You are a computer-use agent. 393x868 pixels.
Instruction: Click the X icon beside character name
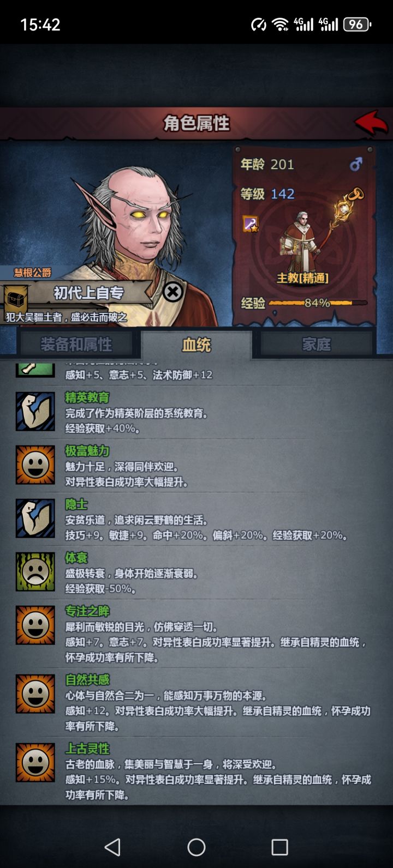(173, 292)
